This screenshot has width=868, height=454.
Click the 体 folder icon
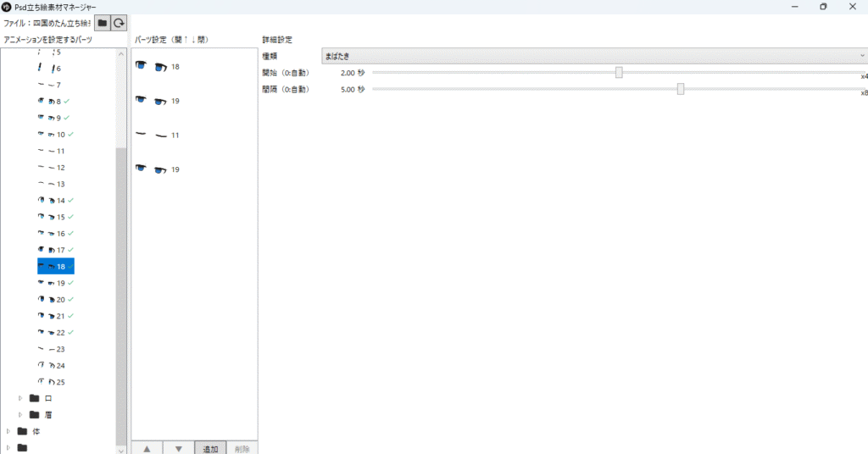coord(22,431)
